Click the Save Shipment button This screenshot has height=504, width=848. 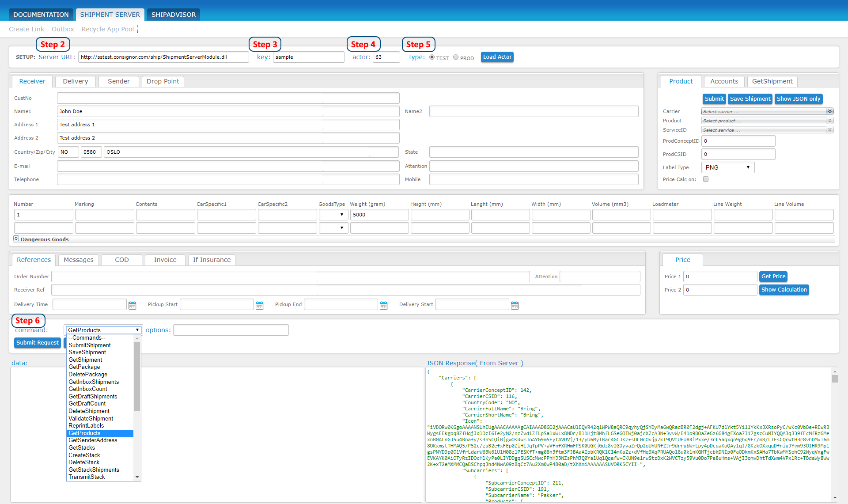click(750, 99)
